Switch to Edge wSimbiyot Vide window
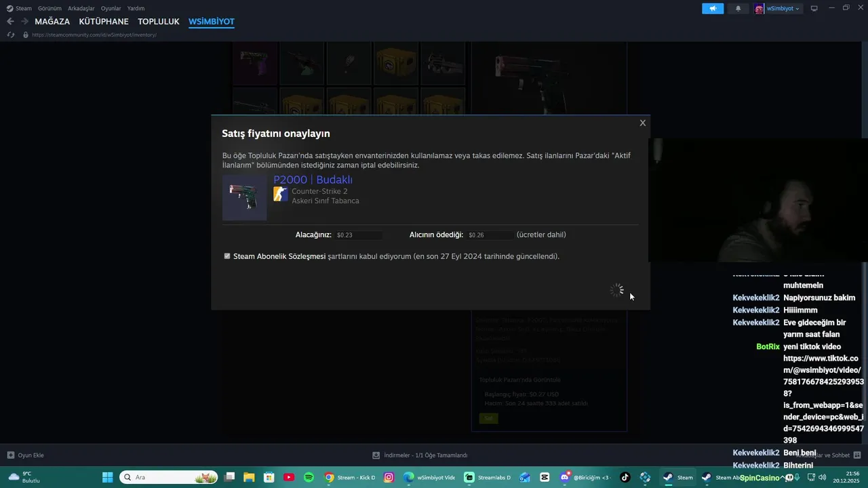Viewport: 868px width, 488px height. [429, 477]
